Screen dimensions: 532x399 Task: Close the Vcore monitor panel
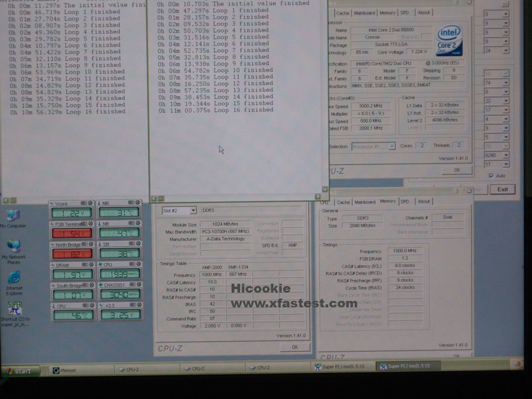click(90, 203)
